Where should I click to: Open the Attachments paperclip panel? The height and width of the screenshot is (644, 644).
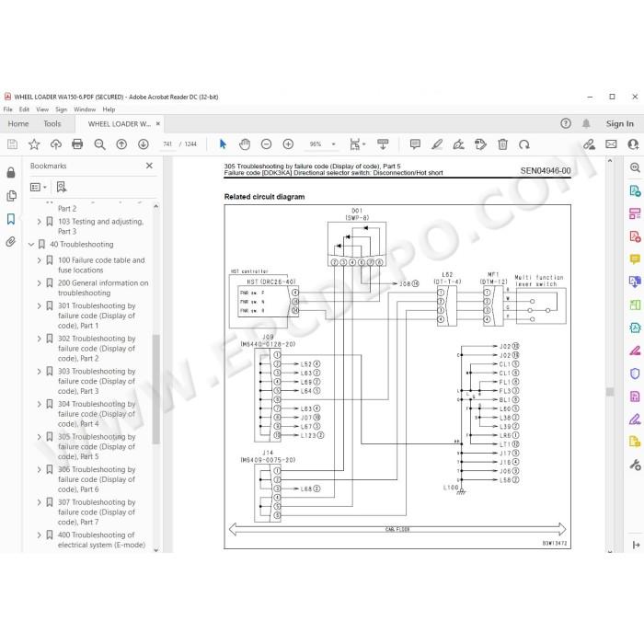(11, 241)
